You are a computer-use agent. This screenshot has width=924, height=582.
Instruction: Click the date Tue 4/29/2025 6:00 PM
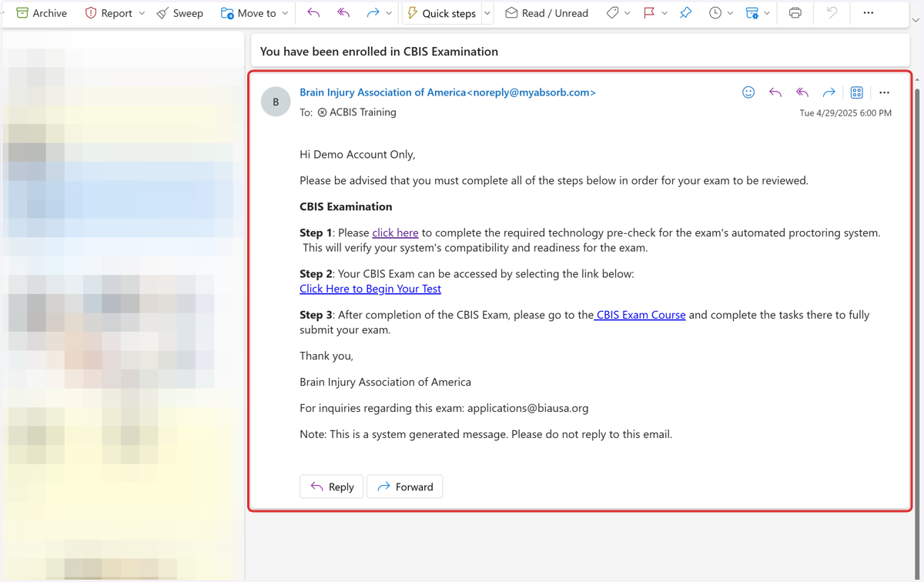pyautogui.click(x=845, y=113)
